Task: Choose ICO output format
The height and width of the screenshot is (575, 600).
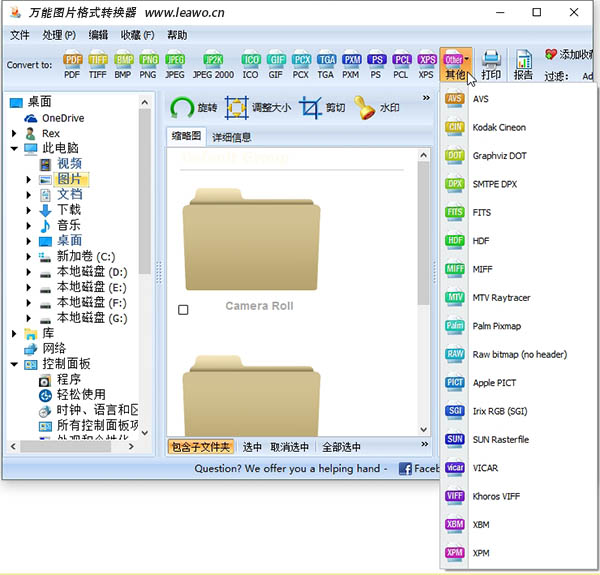Action: 251,64
